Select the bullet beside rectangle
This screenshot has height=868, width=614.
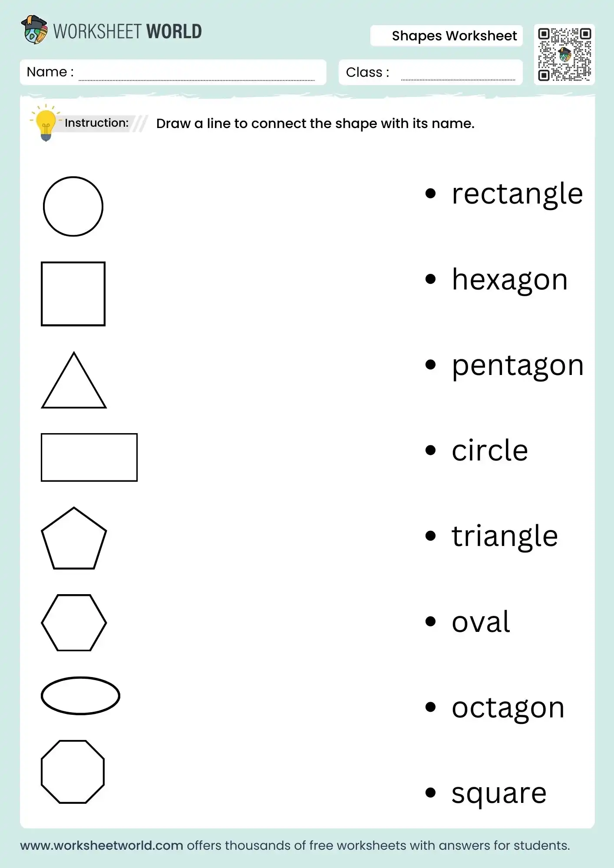click(x=430, y=194)
